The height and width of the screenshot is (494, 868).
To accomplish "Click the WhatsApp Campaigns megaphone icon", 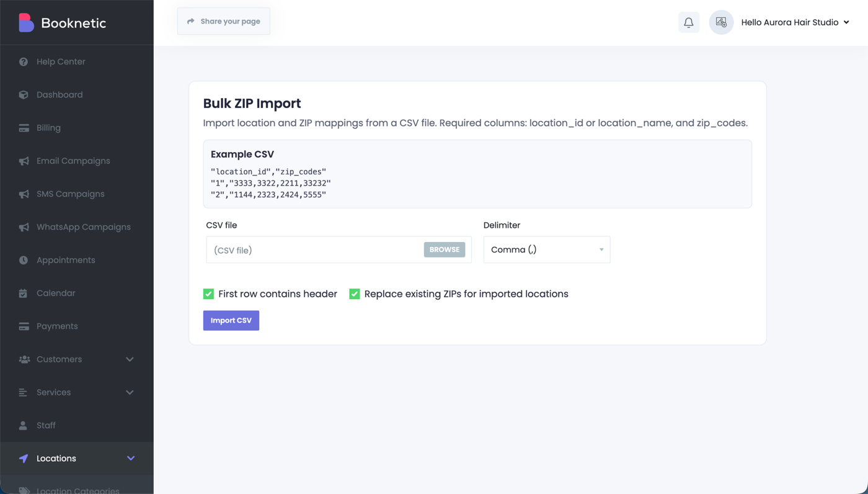I will [x=24, y=227].
